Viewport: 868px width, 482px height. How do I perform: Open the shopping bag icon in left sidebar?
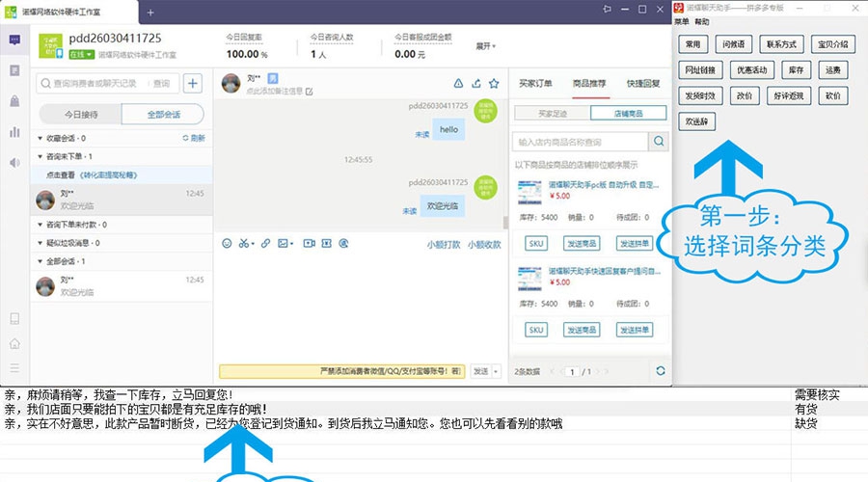pyautogui.click(x=14, y=100)
